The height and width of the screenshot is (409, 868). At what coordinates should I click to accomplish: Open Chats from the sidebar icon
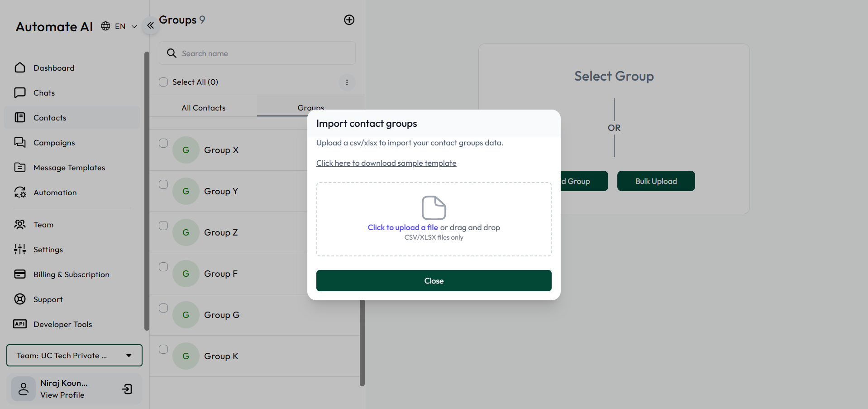[20, 92]
